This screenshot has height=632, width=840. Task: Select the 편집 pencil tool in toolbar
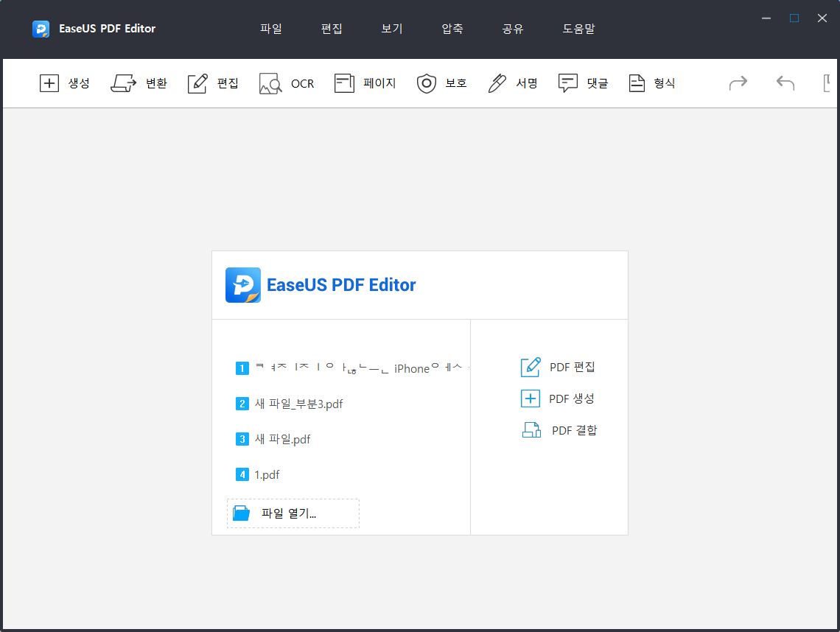click(213, 83)
